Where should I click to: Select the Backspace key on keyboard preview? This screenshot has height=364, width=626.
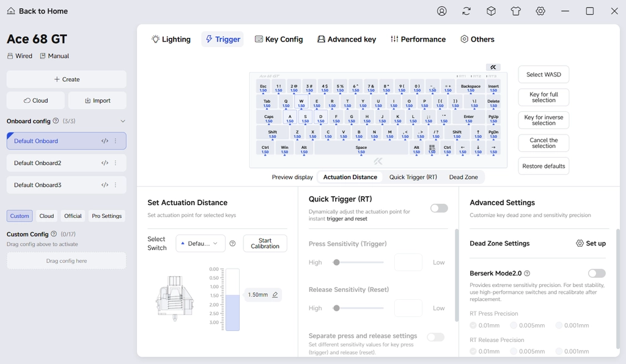coord(471,88)
